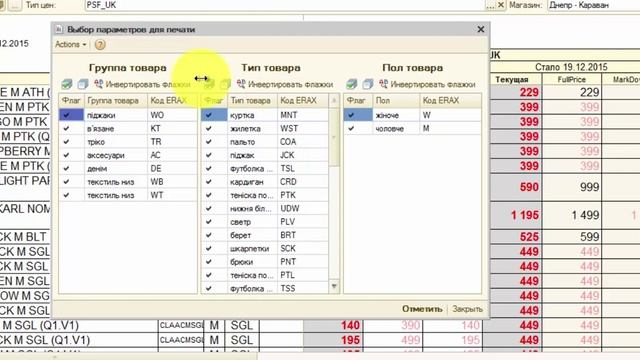Toggle flag for денім row
640x360 pixels.
pyautogui.click(x=67, y=169)
